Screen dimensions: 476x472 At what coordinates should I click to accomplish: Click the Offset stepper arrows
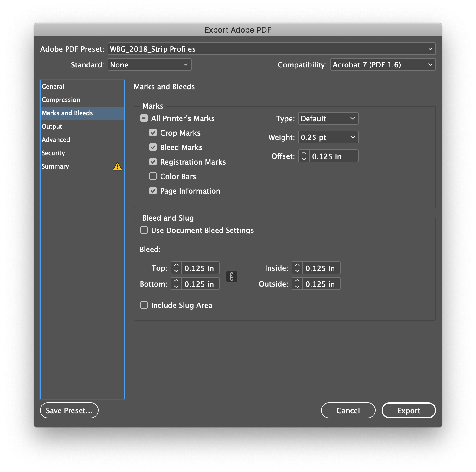pos(304,156)
